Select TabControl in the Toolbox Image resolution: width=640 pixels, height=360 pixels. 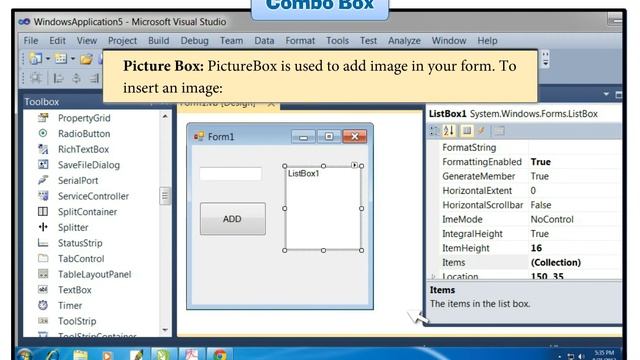tap(81, 258)
